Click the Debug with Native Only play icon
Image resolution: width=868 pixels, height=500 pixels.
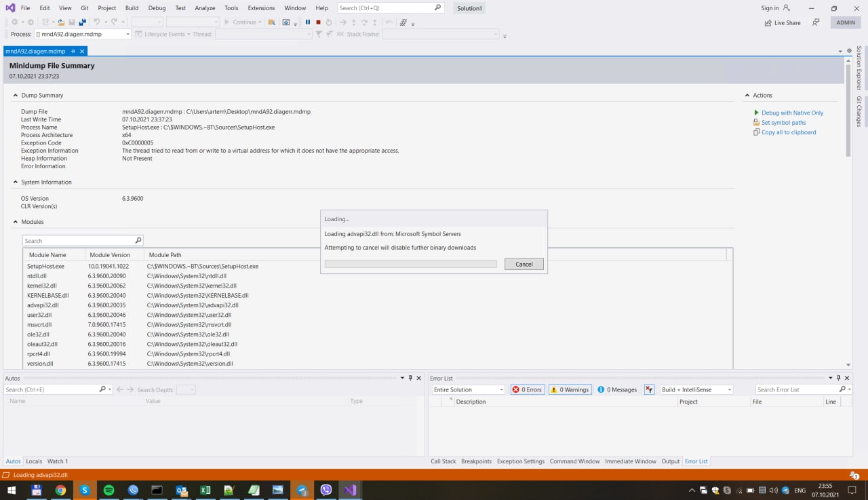click(x=756, y=113)
